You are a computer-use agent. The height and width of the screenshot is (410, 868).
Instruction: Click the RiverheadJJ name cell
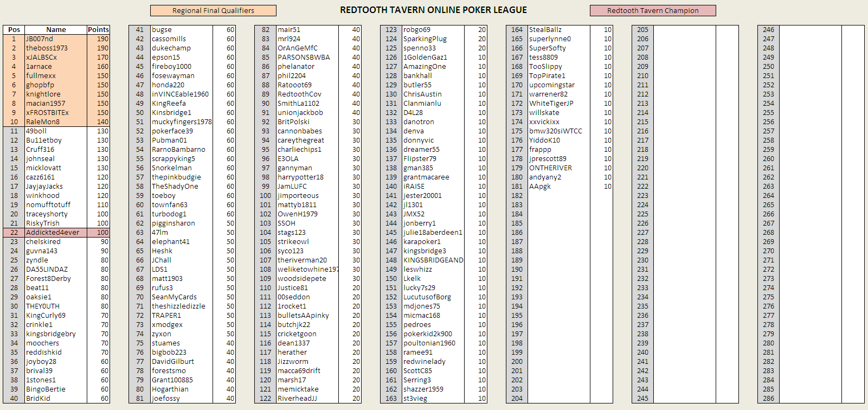(307, 398)
